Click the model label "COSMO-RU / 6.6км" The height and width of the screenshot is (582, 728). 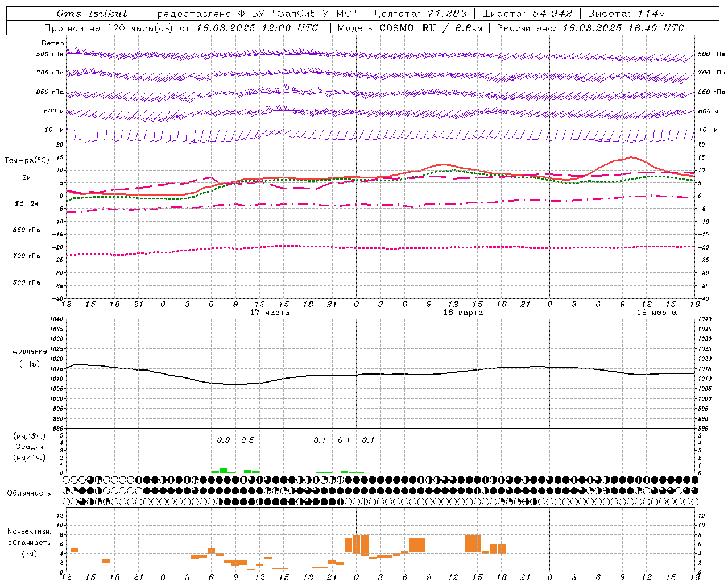(431, 28)
